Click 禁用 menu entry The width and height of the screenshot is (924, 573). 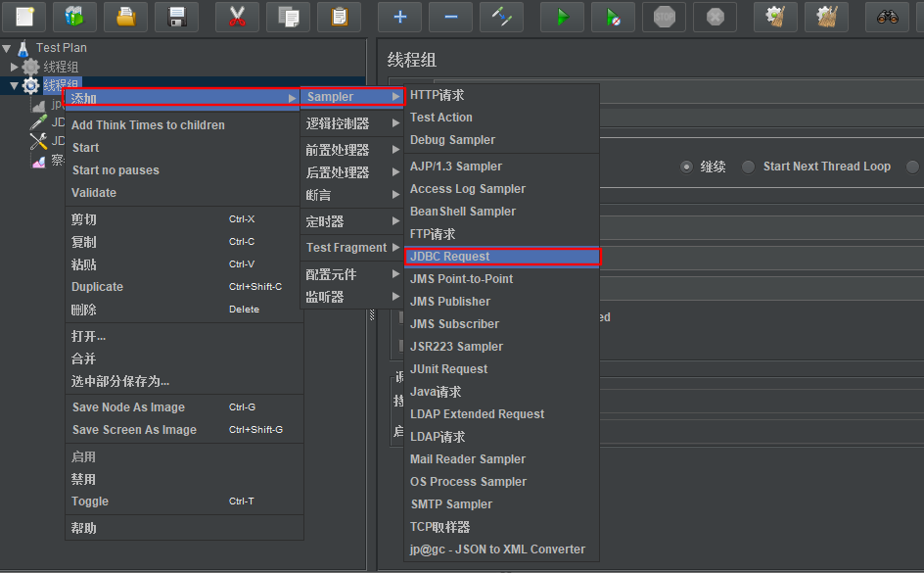184,479
